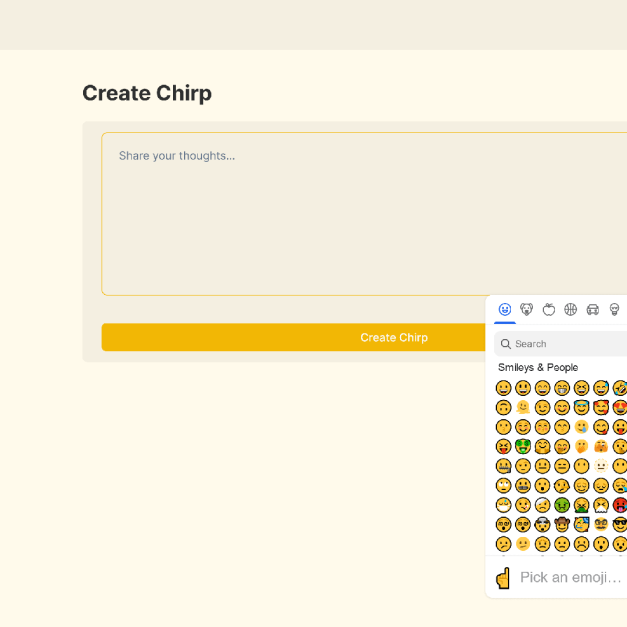This screenshot has height=627, width=627.
Task: Choose the grinning face with sweat emoji
Action: tap(601, 388)
